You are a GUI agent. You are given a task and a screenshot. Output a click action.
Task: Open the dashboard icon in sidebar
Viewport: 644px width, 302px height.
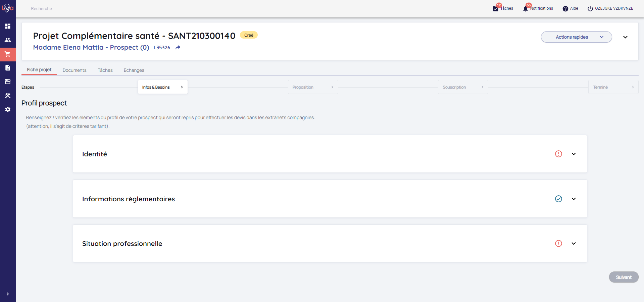click(8, 26)
